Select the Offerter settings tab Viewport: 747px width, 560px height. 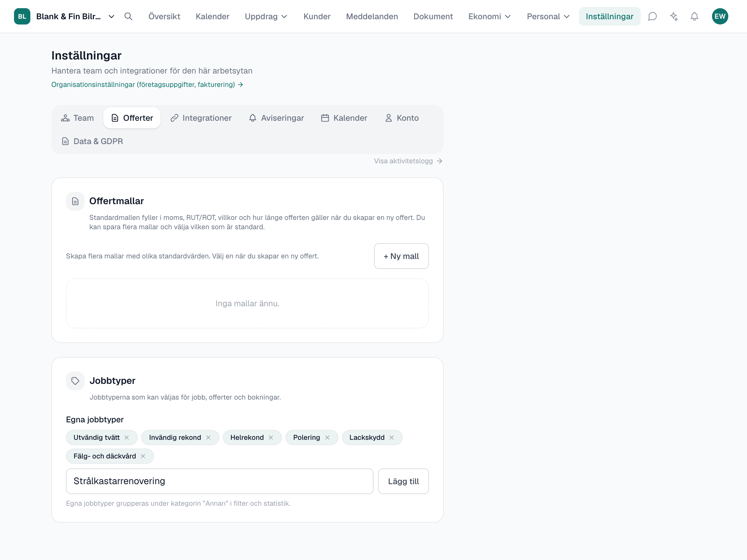point(132,118)
